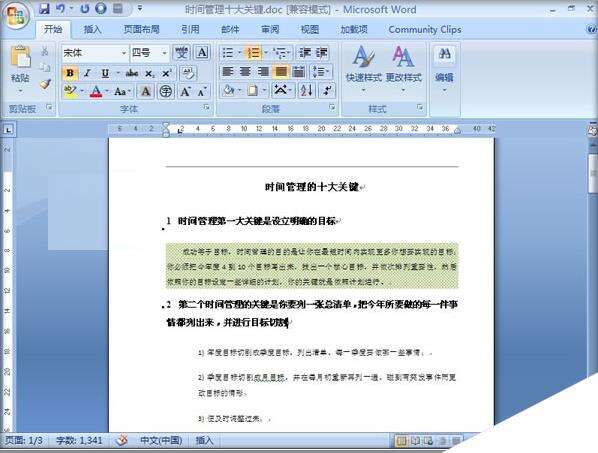Open the Quick Styles gallery 快速样式
The width and height of the screenshot is (598, 453).
click(x=363, y=69)
